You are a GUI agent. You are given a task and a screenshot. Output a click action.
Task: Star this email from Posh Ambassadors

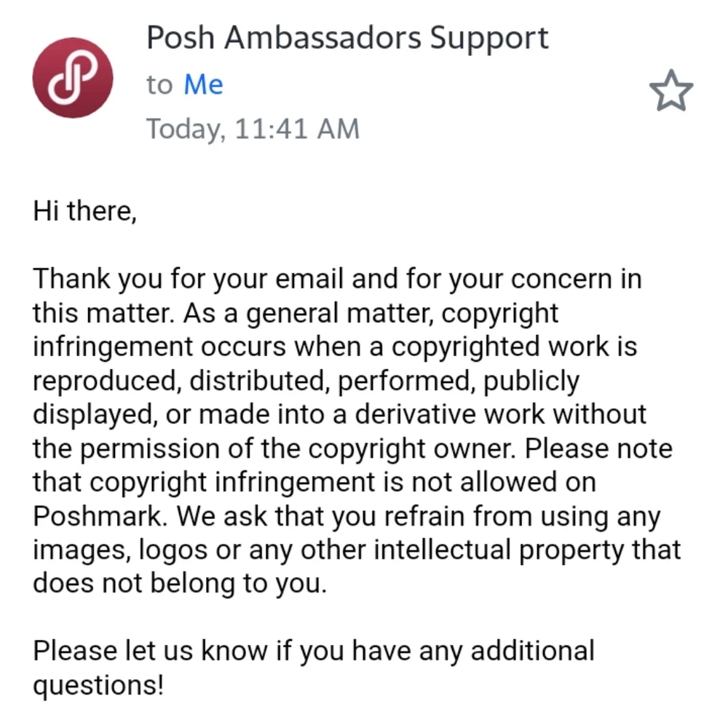pos(670,92)
